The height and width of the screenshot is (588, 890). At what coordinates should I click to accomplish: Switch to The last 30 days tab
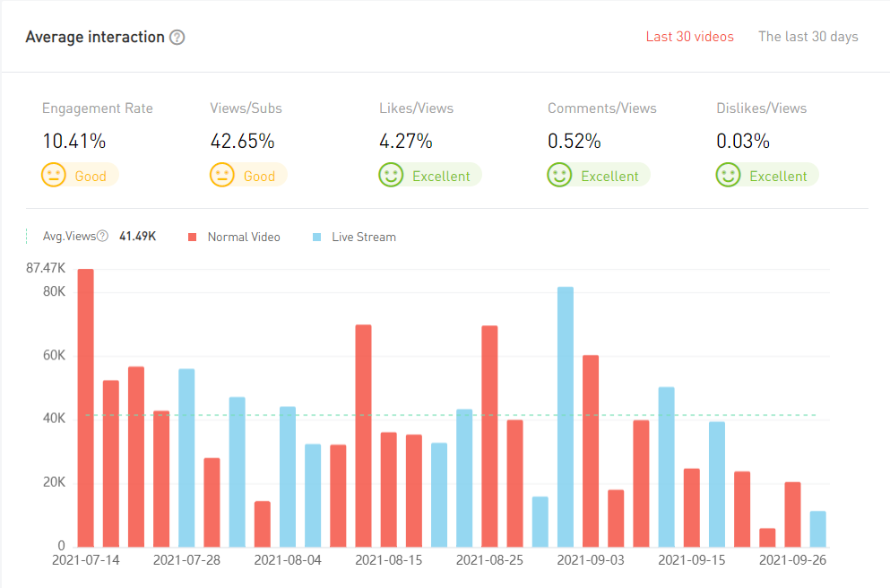[808, 37]
